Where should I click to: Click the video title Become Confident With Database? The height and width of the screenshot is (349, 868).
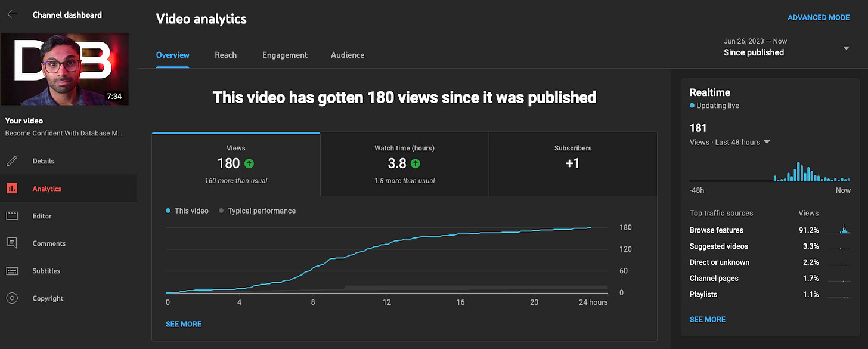coord(64,133)
